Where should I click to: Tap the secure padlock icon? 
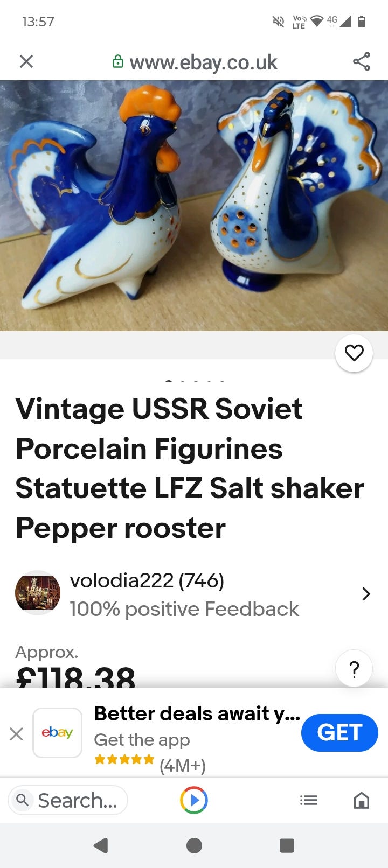pos(117,62)
